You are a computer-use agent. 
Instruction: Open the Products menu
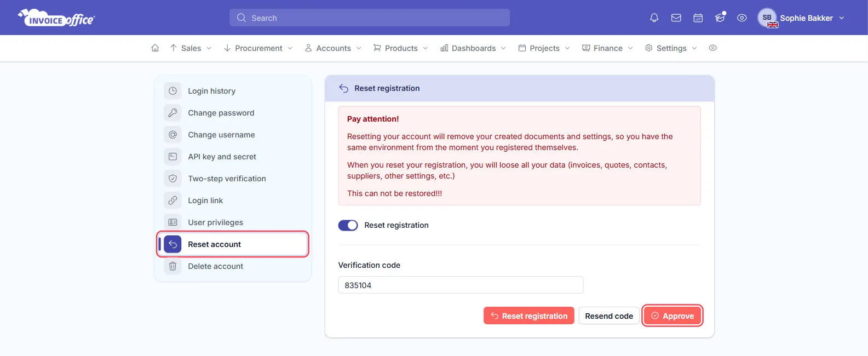click(x=401, y=48)
